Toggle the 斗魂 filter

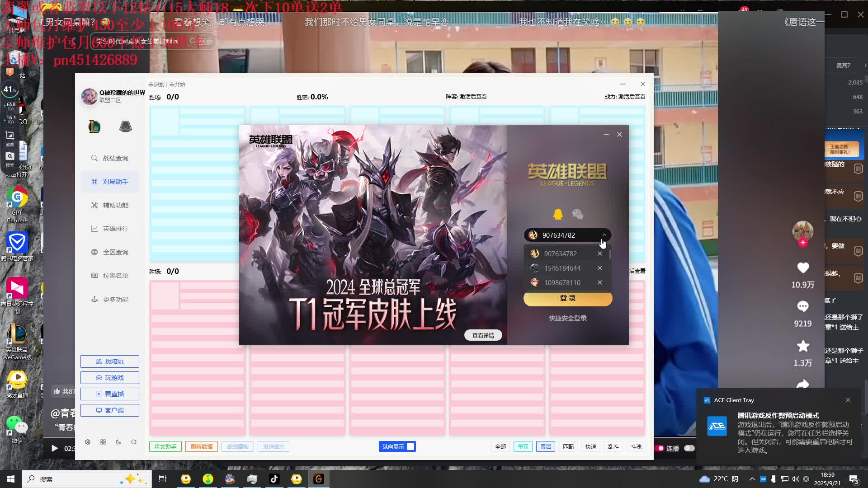636,446
